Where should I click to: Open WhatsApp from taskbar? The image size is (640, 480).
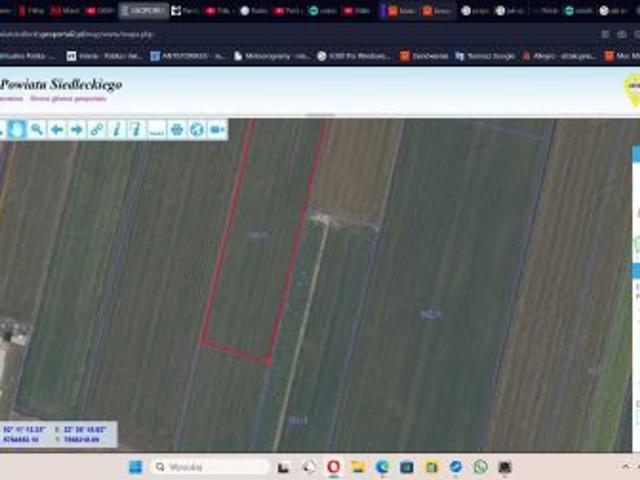(480, 467)
